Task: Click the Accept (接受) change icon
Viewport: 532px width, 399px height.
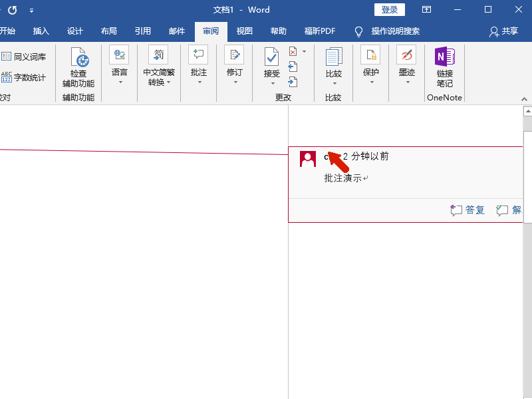Action: point(271,57)
